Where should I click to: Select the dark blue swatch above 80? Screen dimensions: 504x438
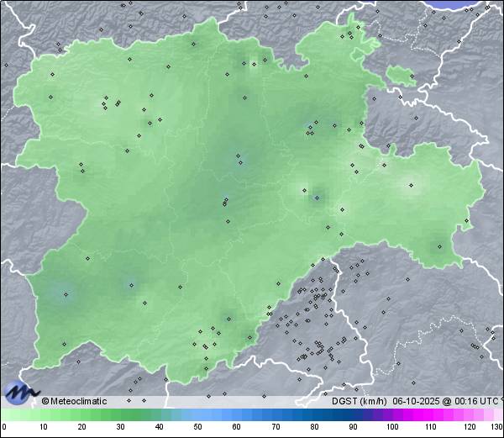click(x=314, y=415)
